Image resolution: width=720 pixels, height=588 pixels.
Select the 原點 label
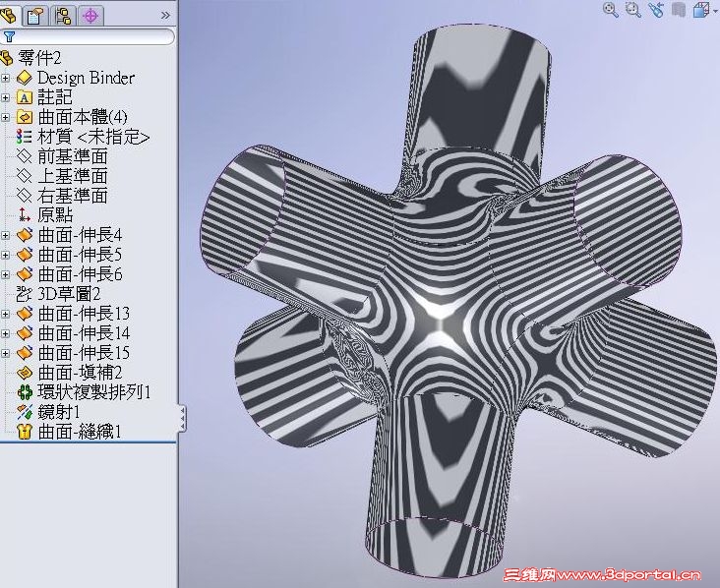coord(55,215)
